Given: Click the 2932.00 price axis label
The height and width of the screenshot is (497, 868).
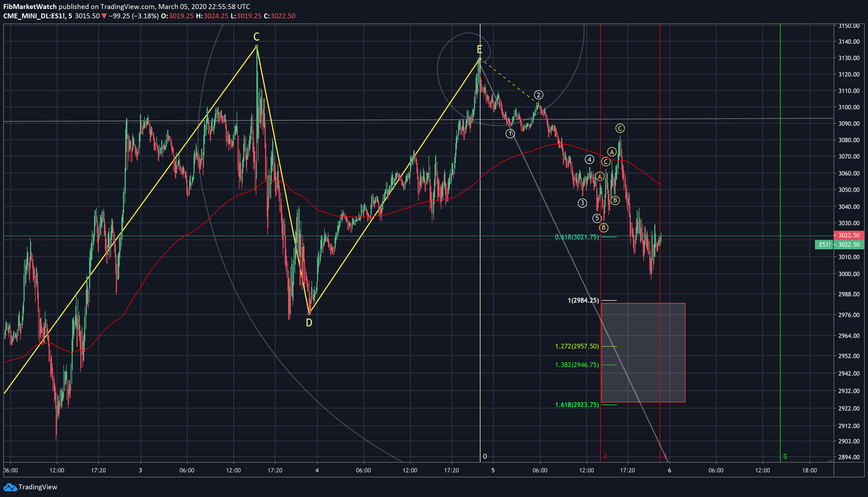Looking at the screenshot, I should pyautogui.click(x=849, y=391).
